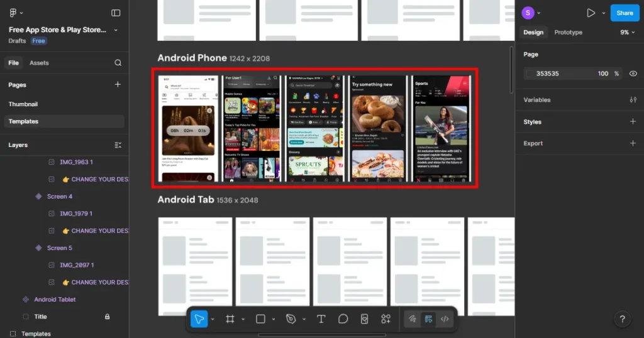Open the 9% zoom level dropdown

tap(627, 33)
